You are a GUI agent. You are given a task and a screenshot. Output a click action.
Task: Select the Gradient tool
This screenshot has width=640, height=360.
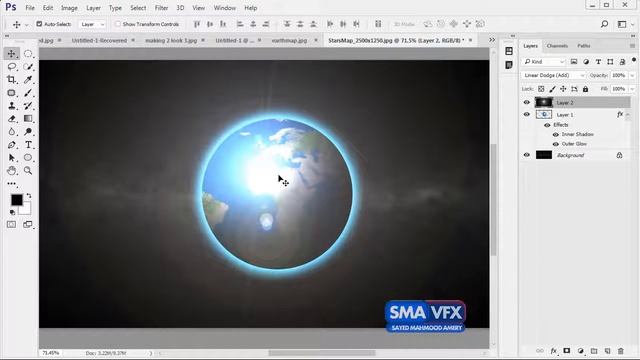tap(28, 119)
